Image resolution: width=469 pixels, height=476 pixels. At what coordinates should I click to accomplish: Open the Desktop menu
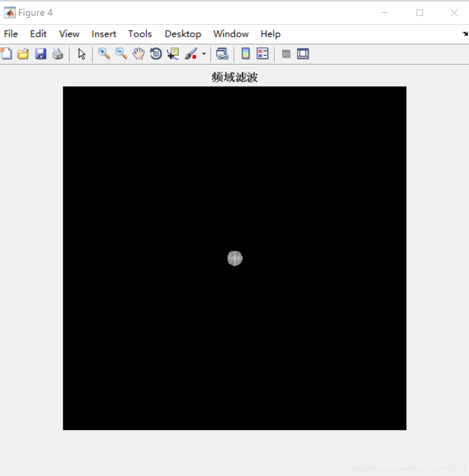pyautogui.click(x=183, y=34)
